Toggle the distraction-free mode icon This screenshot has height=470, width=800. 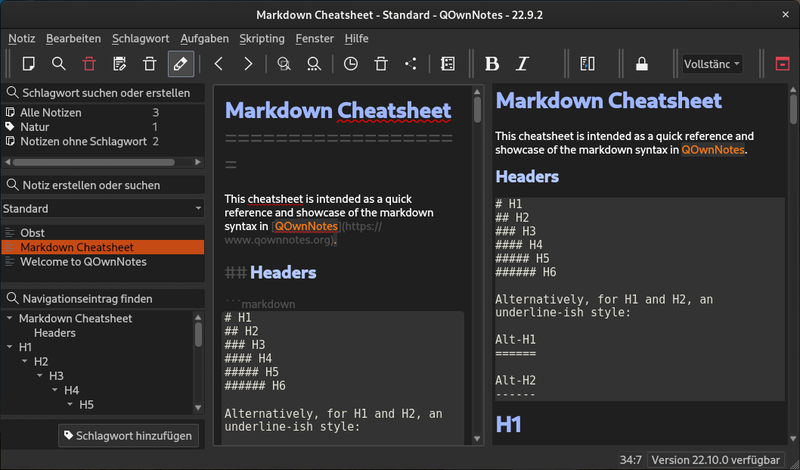coord(587,64)
